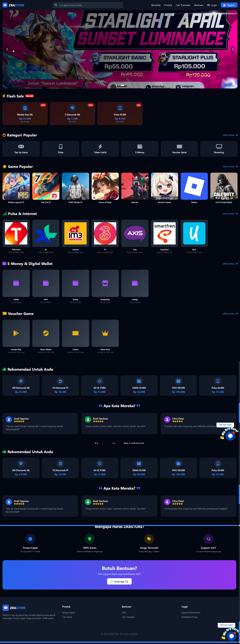Viewport: 240px width, 644px height.
Task: Focus the game or product search field
Action: click(x=88, y=5)
